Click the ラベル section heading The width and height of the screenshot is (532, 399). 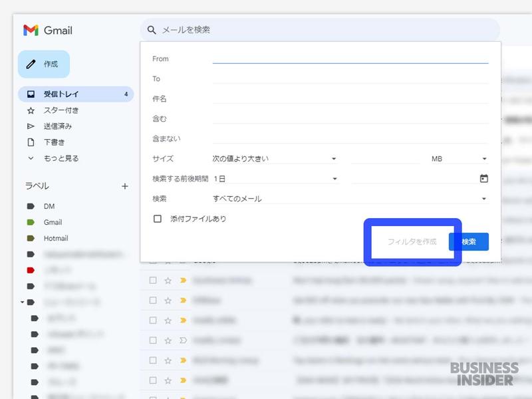[x=37, y=186]
